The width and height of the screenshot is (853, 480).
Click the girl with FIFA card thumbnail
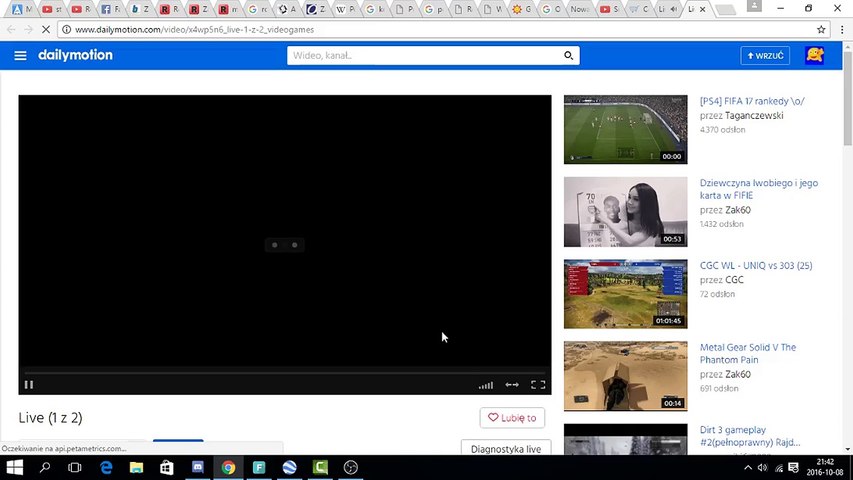626,212
